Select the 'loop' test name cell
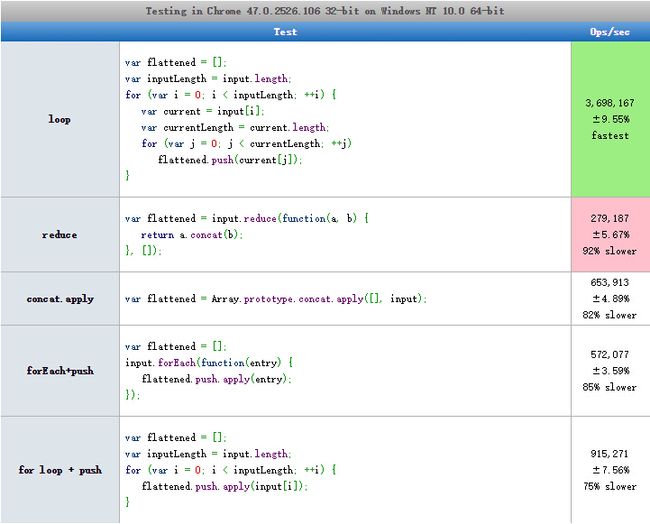The width and height of the screenshot is (650, 524). click(x=60, y=119)
